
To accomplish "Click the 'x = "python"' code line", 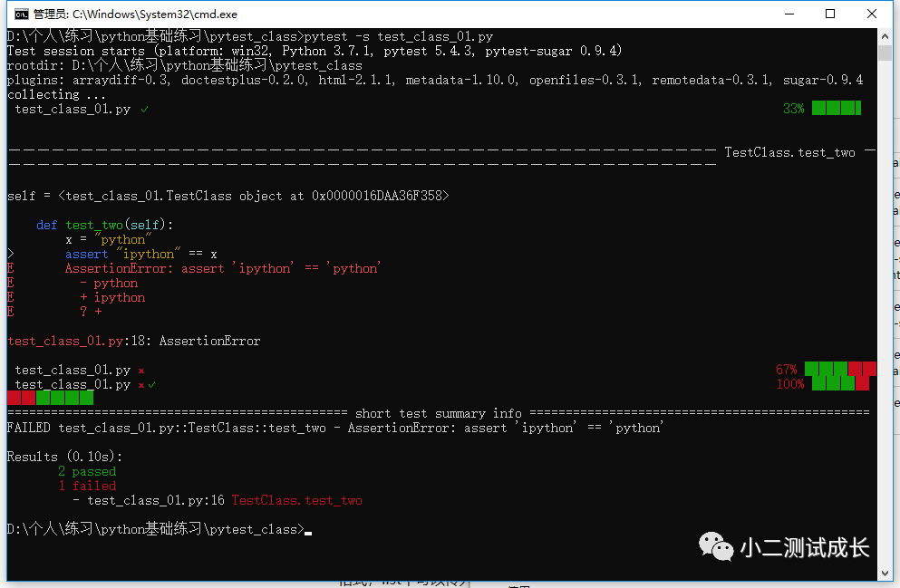I will 109,239.
